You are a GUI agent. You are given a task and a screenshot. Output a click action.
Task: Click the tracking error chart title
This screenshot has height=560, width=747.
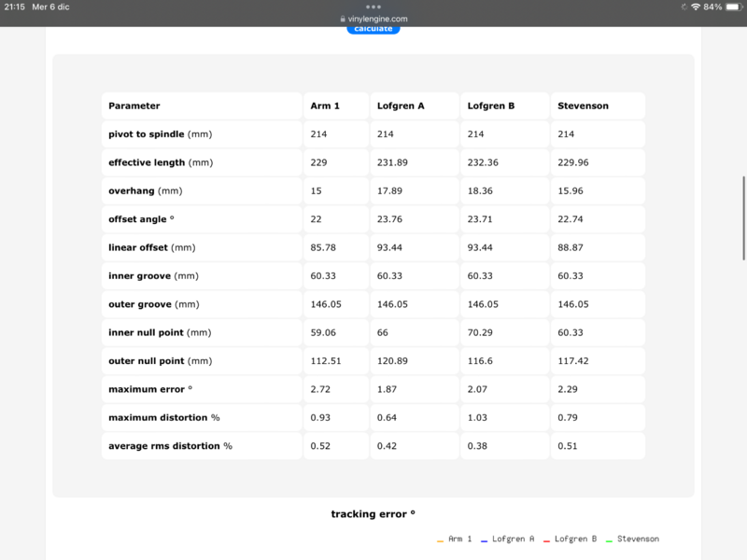(373, 514)
